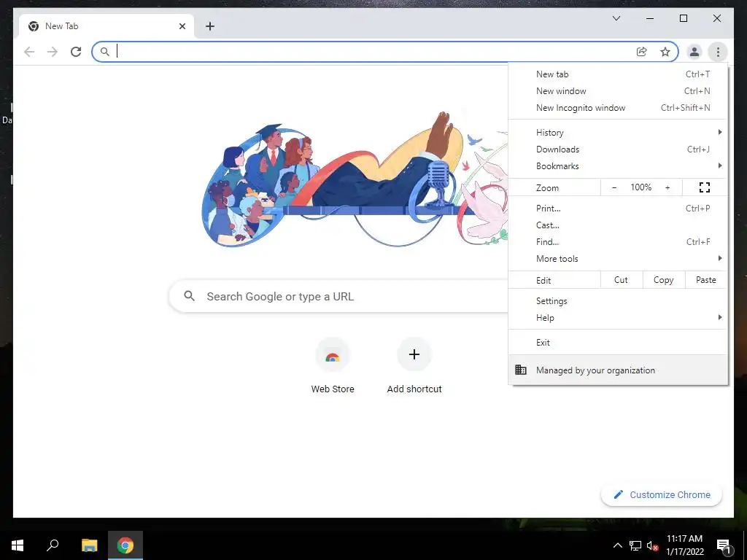This screenshot has height=560, width=747.
Task: Expand the Help submenu
Action: pyautogui.click(x=618, y=318)
